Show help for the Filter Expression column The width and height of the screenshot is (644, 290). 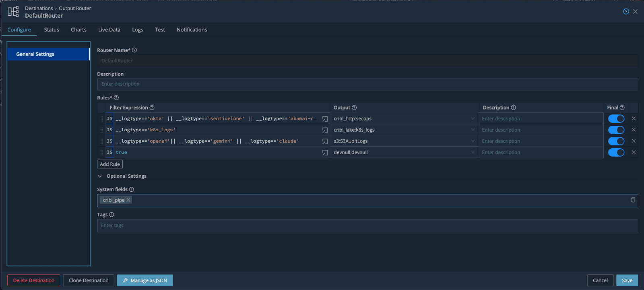(152, 108)
